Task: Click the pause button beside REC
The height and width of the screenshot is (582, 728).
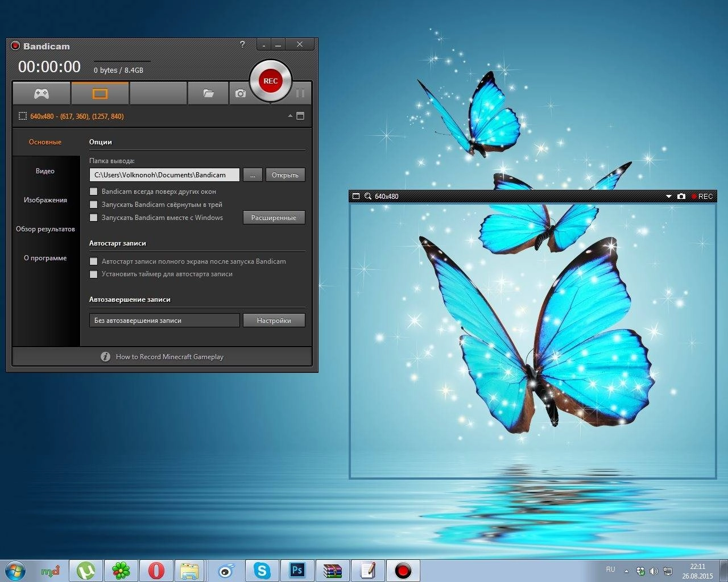Action: (x=300, y=93)
